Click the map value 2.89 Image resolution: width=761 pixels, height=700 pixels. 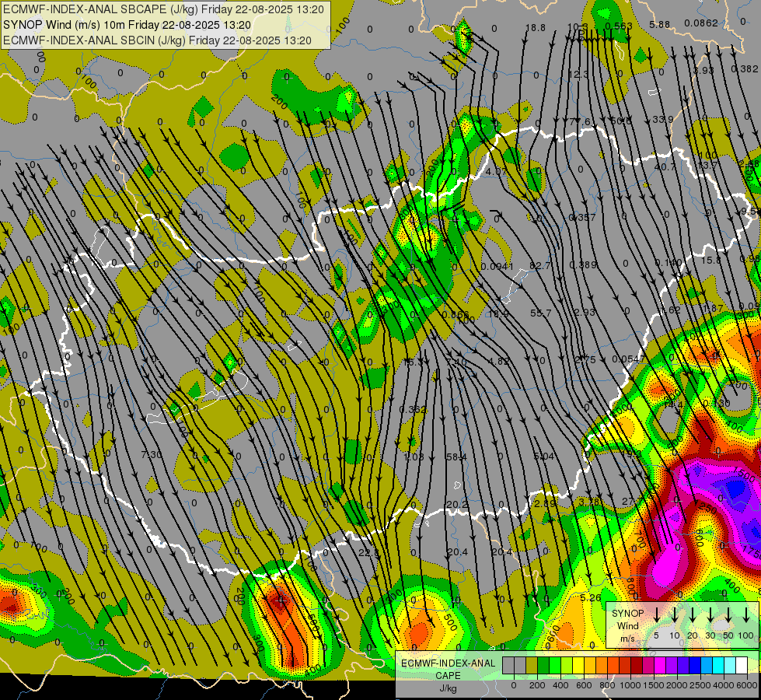tap(545, 504)
